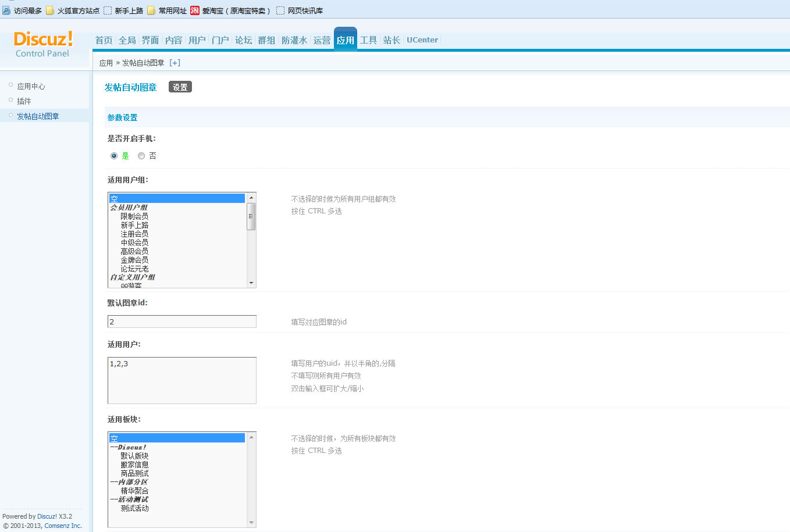Click the [+] icon in breadcrumb
The width and height of the screenshot is (790, 532).
point(175,63)
